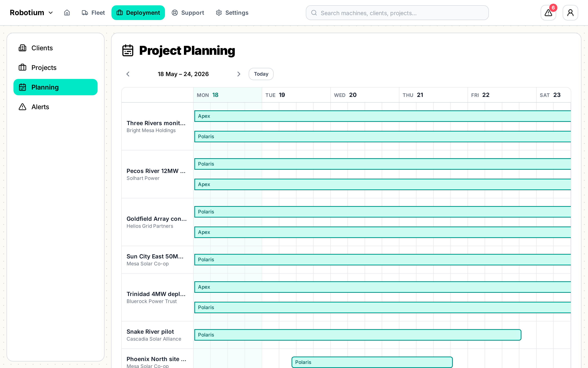Click the Polaris bar in Goldfield Array row
The image size is (588, 368).
(383, 212)
